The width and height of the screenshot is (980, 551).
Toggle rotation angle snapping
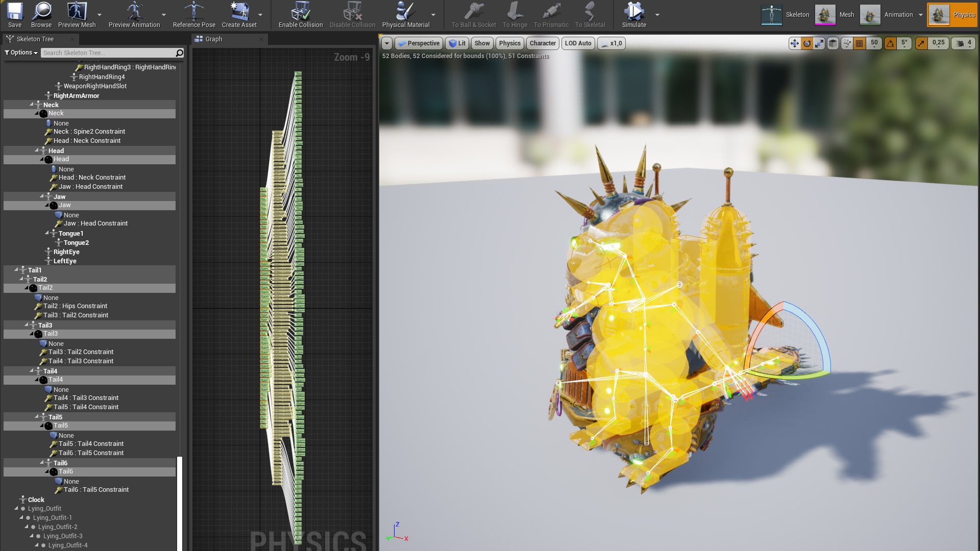(x=890, y=43)
